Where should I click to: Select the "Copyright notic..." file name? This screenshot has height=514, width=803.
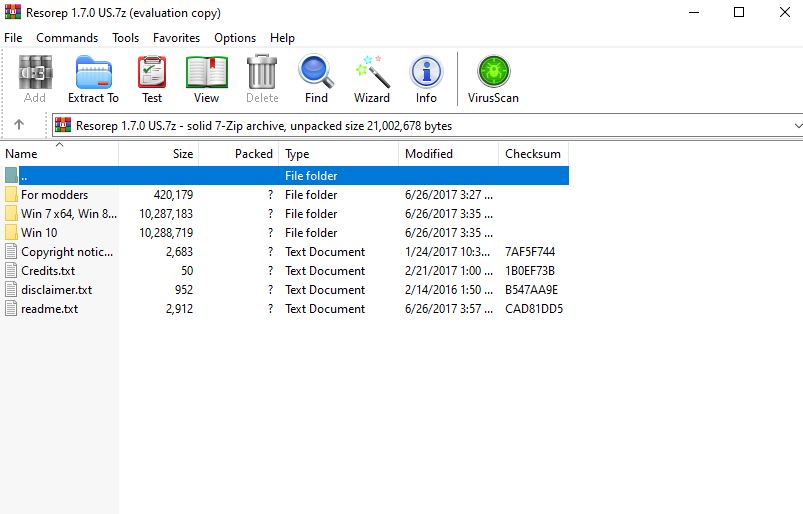pos(67,252)
